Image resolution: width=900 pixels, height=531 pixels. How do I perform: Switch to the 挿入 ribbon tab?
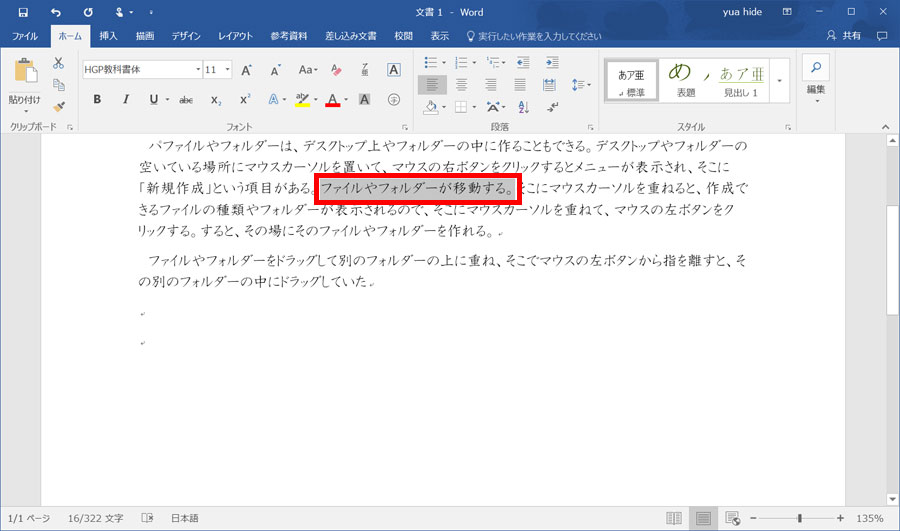click(108, 36)
